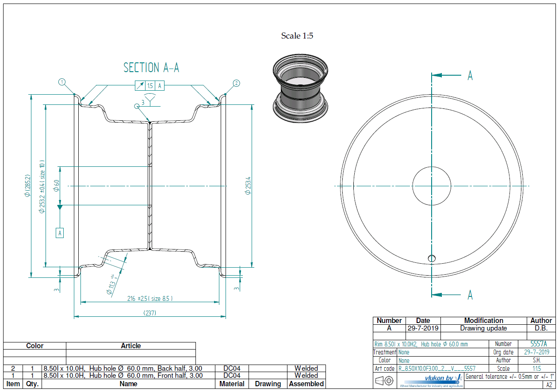Click the SECTION A-A title

151,68
